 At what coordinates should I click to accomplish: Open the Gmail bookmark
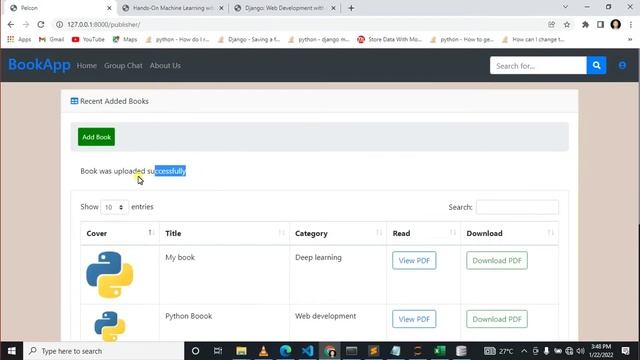(x=51, y=40)
